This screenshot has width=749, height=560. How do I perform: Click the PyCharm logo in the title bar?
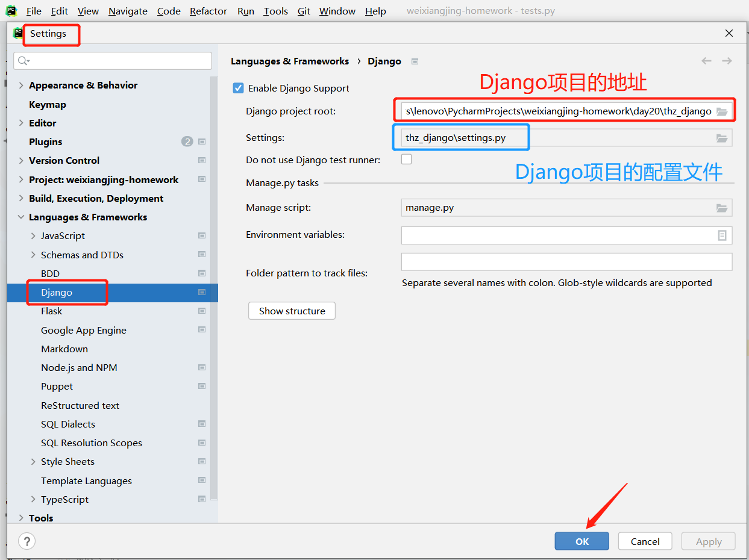click(x=11, y=11)
